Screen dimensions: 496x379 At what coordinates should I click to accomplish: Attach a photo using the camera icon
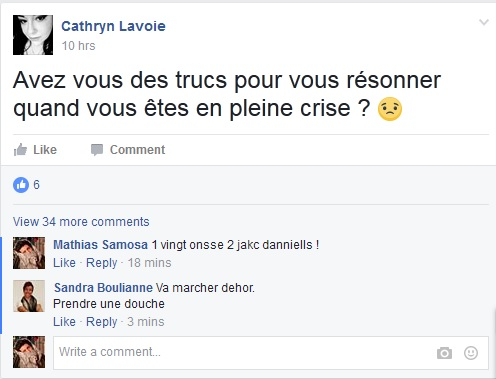444,353
